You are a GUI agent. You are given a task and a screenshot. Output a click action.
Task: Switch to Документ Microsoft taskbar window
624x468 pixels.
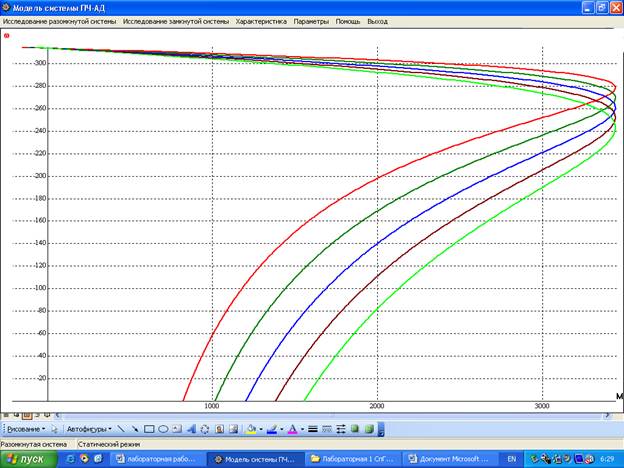pos(451,459)
